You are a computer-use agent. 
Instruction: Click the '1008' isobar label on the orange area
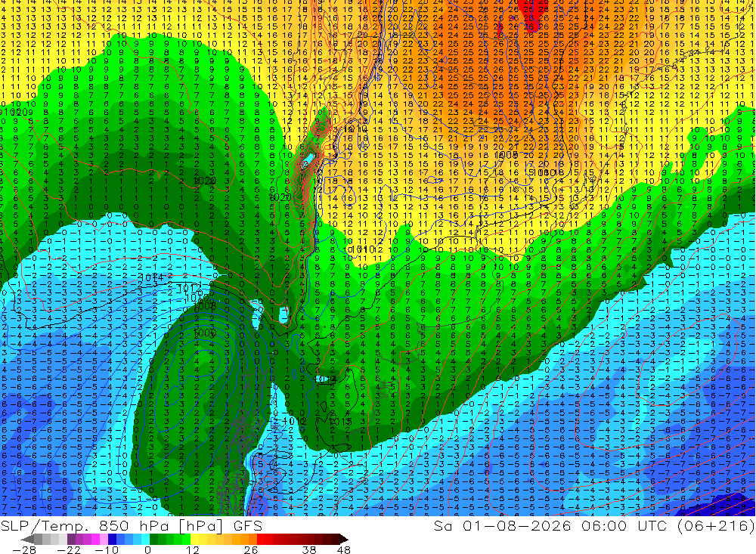(x=506, y=155)
